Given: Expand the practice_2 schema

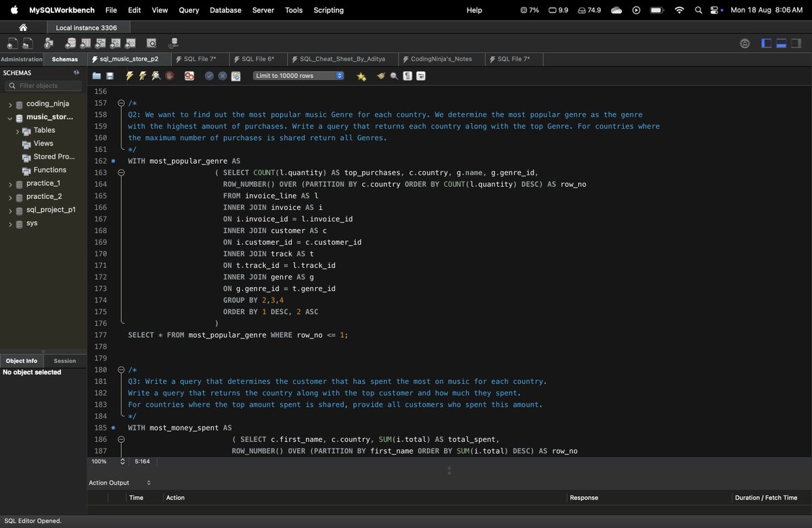Looking at the screenshot, I should tap(10, 197).
